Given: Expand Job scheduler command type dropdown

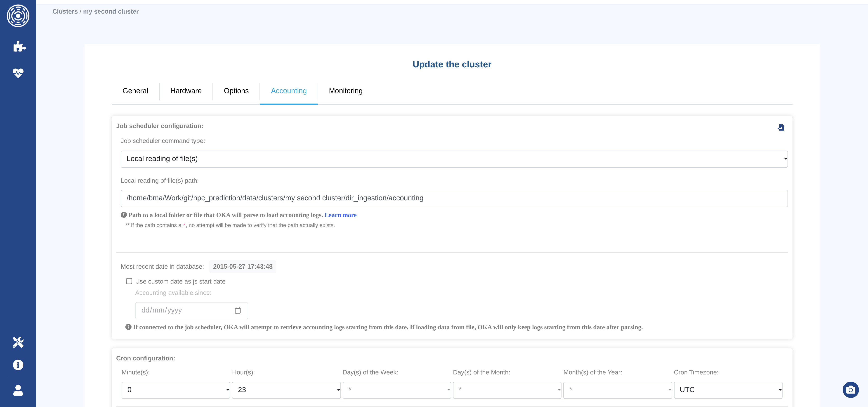Looking at the screenshot, I should pos(454,159).
